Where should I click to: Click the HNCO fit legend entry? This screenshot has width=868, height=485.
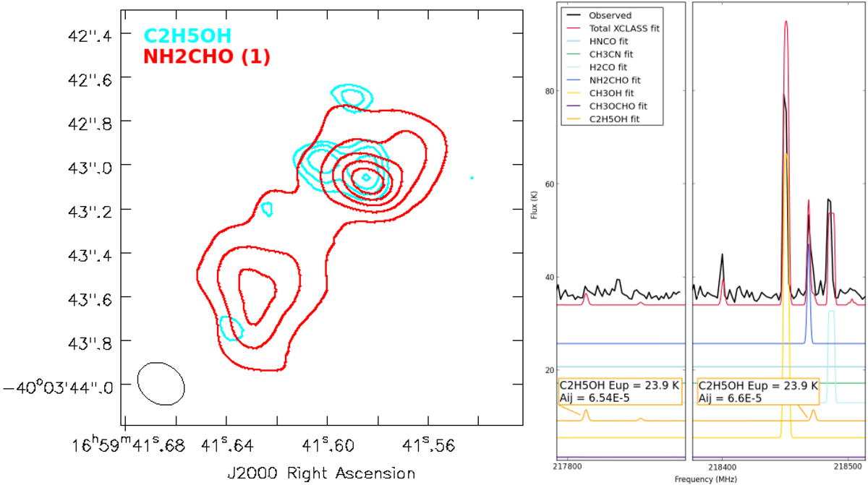tap(609, 41)
